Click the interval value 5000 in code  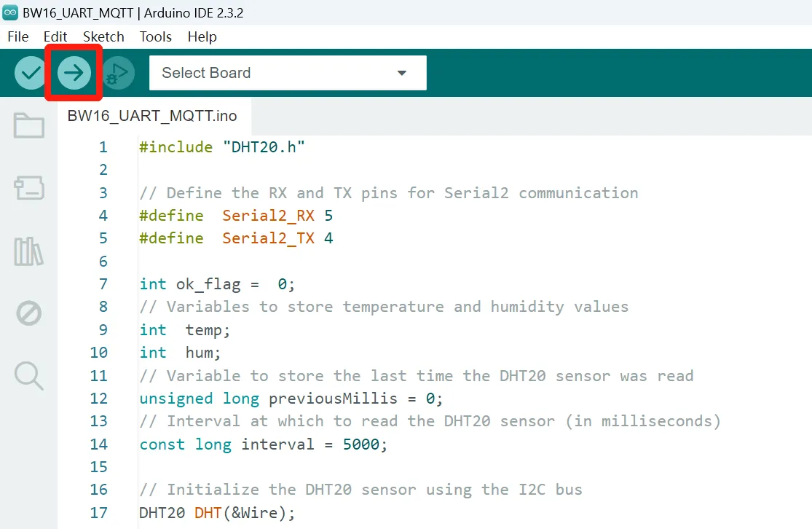click(360, 444)
